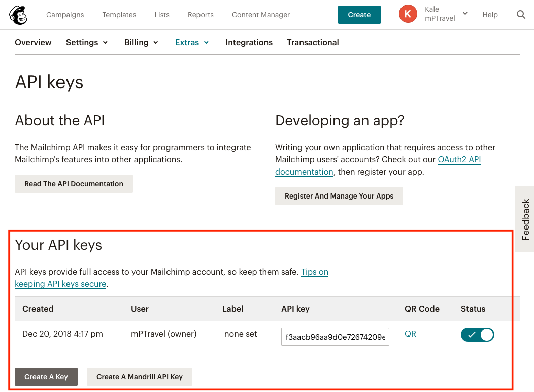Open the OAuth2 API documentation link

pos(459,160)
